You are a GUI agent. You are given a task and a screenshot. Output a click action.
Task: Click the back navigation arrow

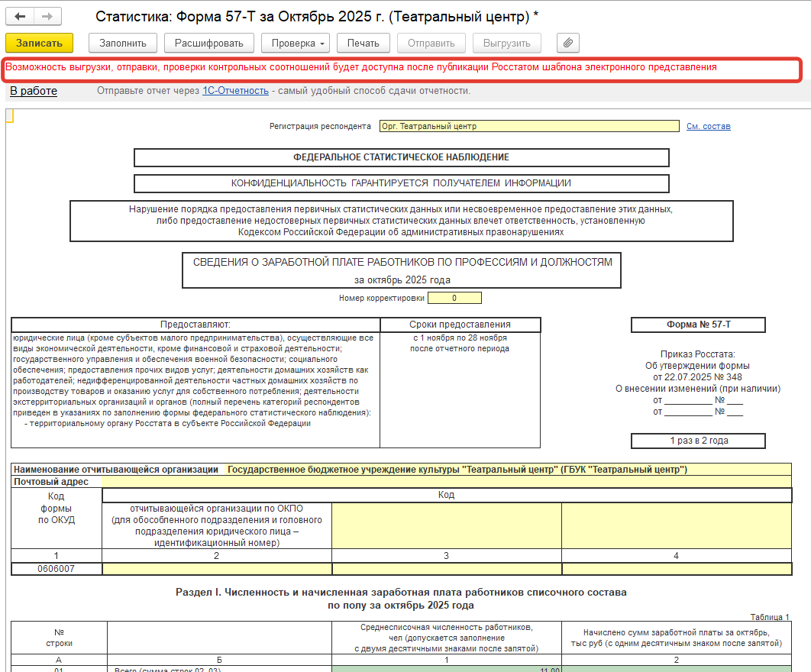pos(21,16)
